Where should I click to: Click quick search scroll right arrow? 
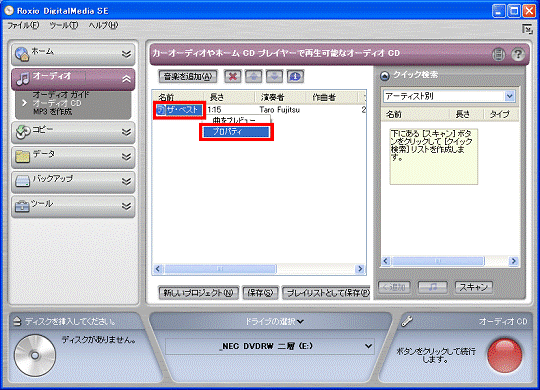tap(513, 261)
